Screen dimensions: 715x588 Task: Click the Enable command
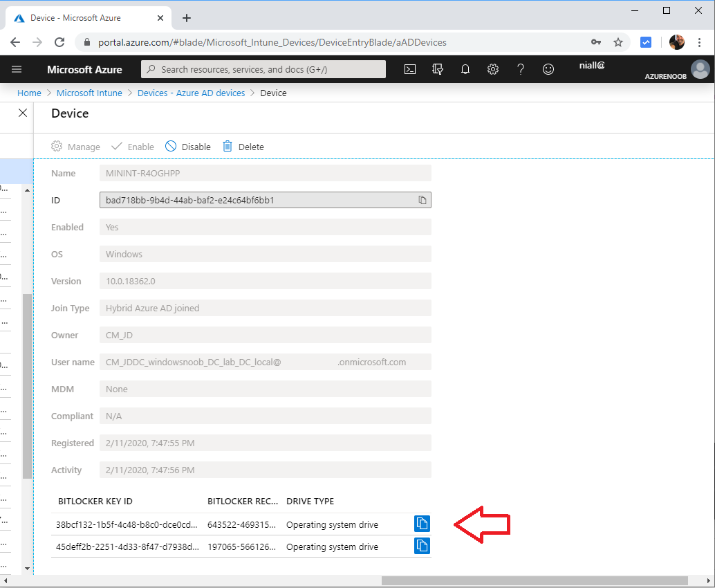coord(133,147)
